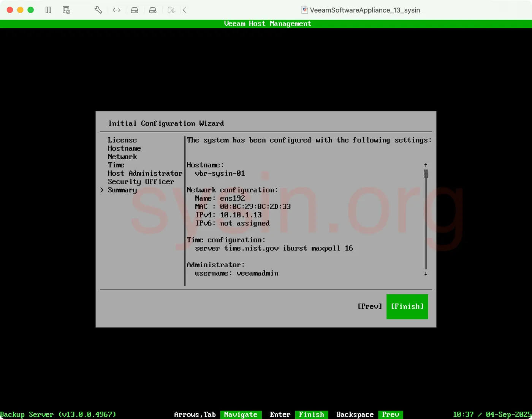Click the summary scrollbar thumb
Viewport: 532px width, 419px height.
point(426,174)
